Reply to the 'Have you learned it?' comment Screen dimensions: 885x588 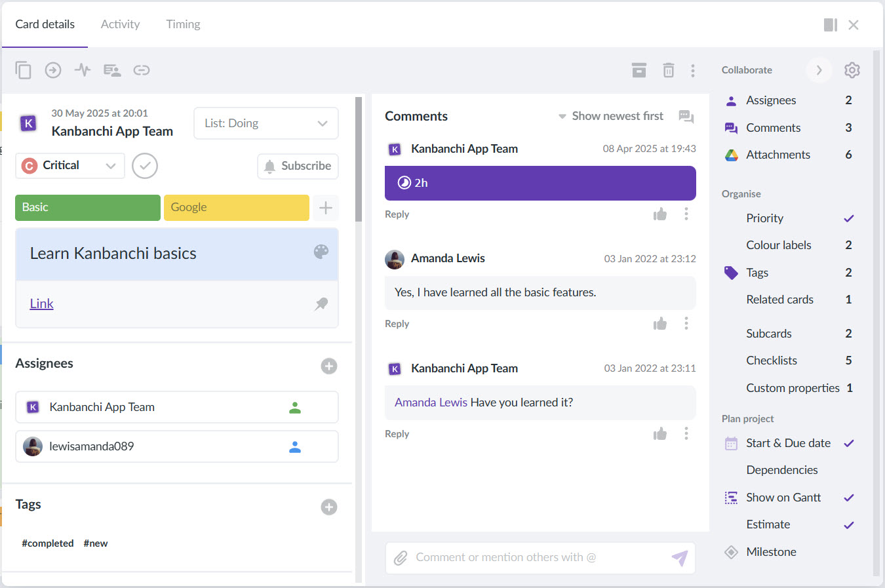coord(397,434)
